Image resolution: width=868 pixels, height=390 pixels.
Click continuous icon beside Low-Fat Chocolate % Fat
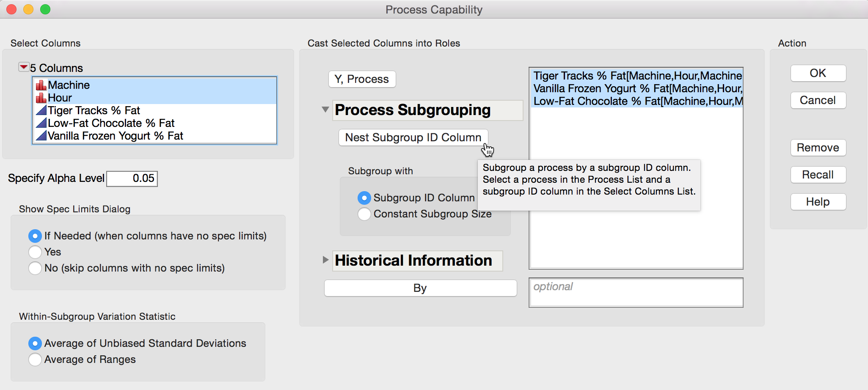[41, 123]
